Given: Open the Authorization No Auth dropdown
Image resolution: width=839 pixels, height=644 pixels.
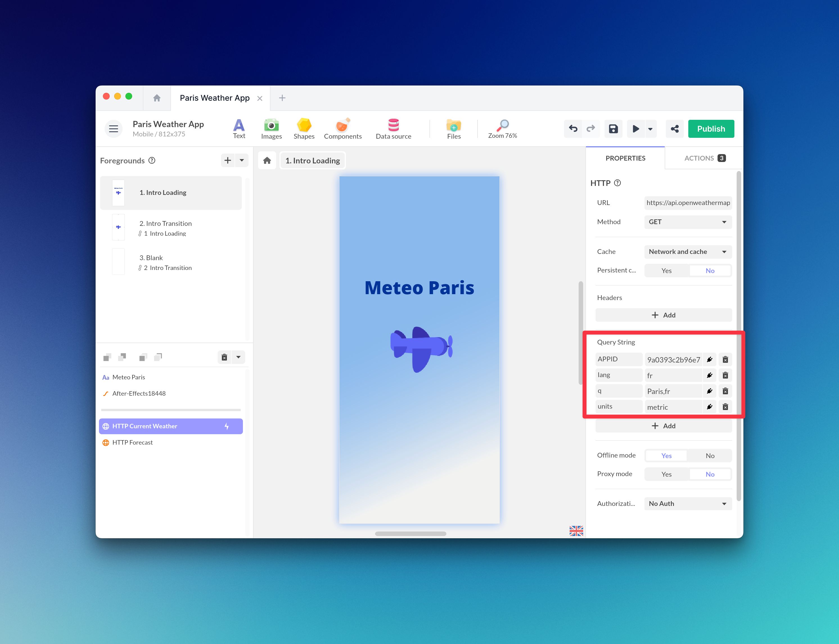Looking at the screenshot, I should [688, 504].
